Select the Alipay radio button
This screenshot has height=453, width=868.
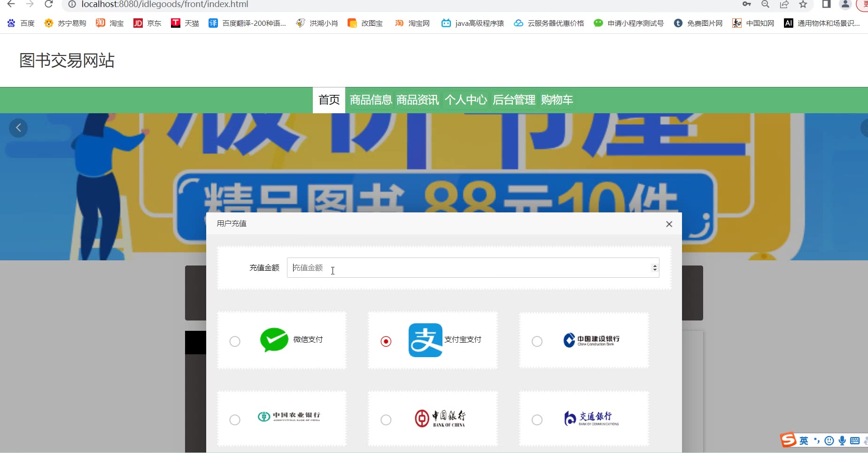coord(386,341)
